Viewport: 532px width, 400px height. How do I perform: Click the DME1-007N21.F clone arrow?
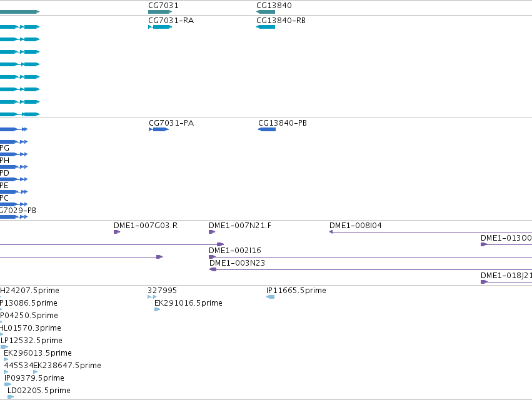click(x=212, y=232)
